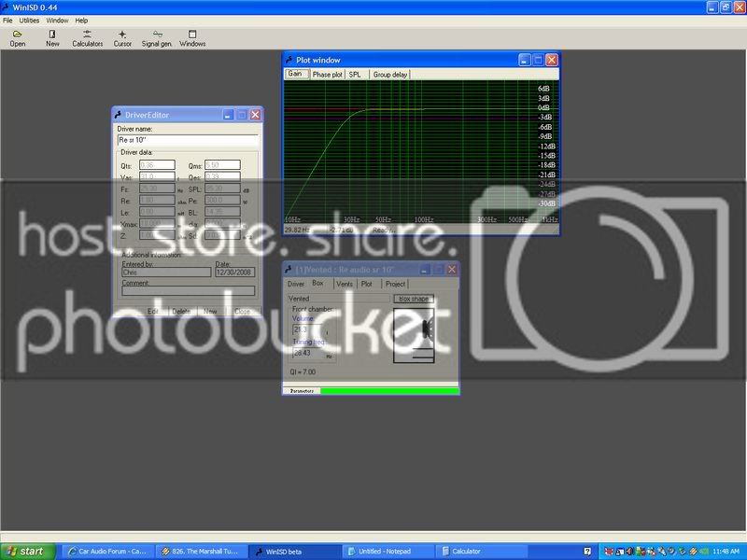747x560 pixels.
Task: Minimize the DriverEditor window
Action: coord(228,115)
